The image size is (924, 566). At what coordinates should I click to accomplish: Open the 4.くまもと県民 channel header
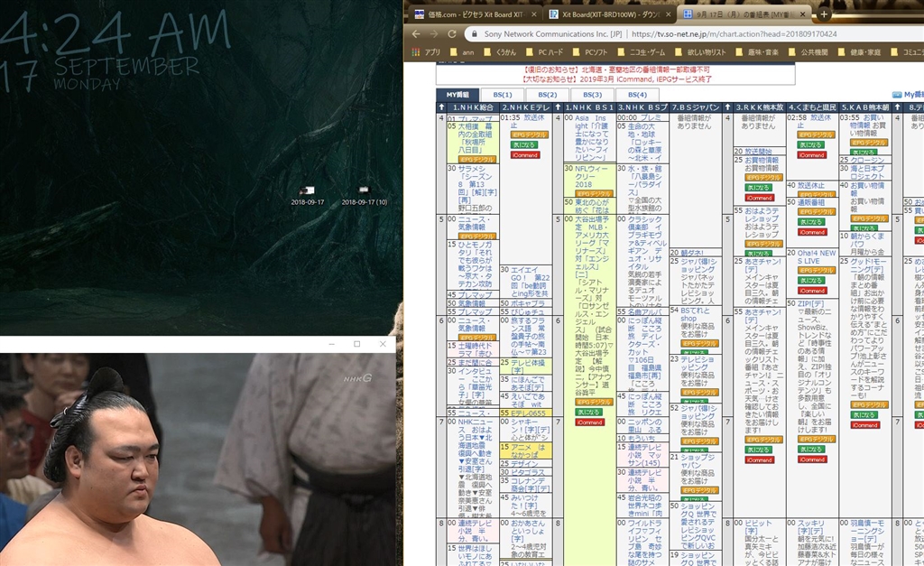[x=813, y=107]
